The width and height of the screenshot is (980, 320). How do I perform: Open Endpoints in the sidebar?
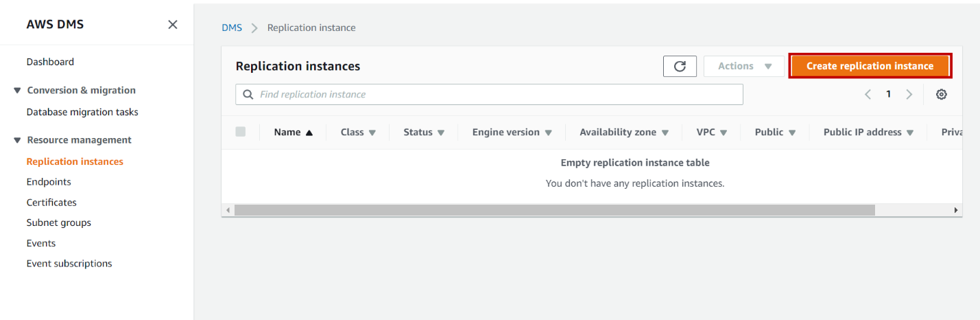49,182
